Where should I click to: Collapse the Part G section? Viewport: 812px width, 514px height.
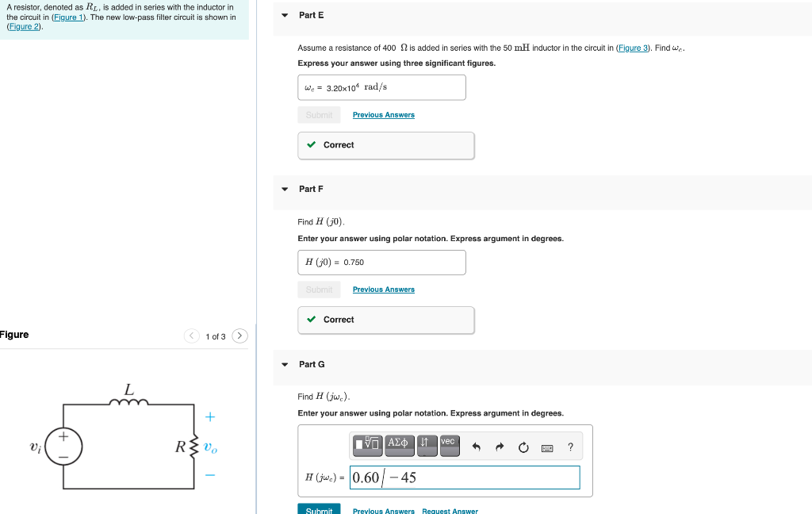click(284, 364)
